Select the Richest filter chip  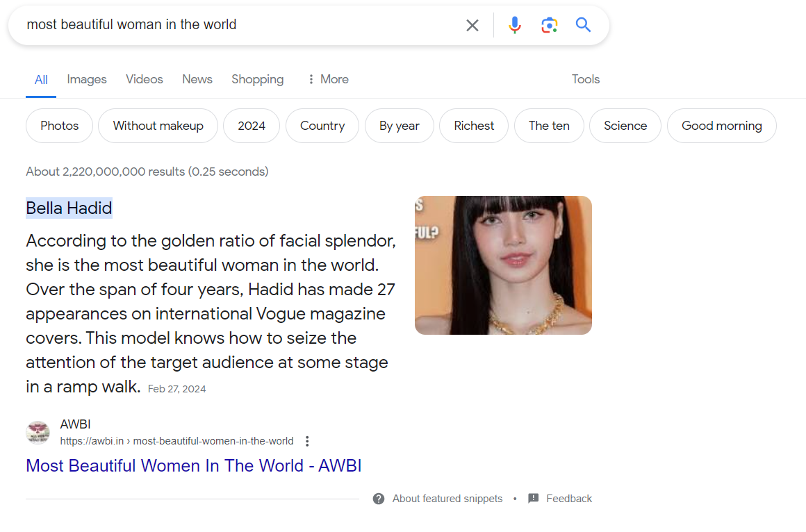click(x=474, y=126)
